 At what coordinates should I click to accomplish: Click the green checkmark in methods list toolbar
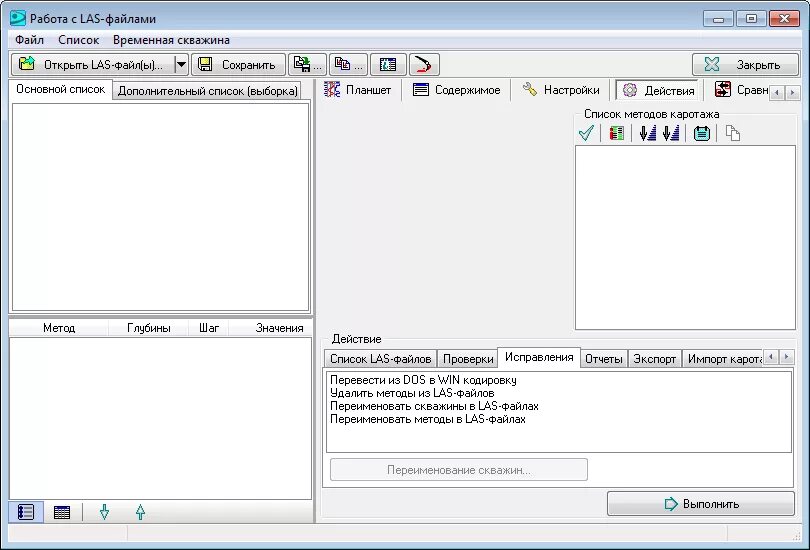click(x=586, y=133)
